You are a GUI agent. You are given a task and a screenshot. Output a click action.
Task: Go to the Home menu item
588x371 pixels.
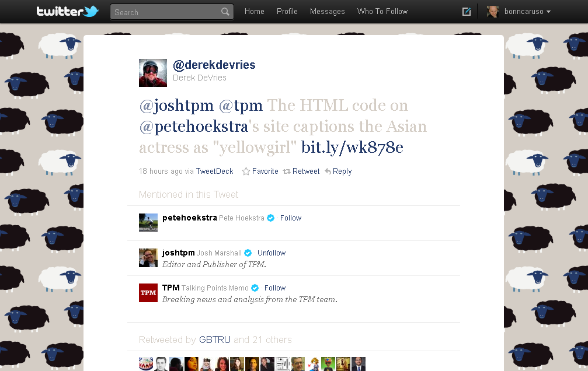pyautogui.click(x=254, y=12)
